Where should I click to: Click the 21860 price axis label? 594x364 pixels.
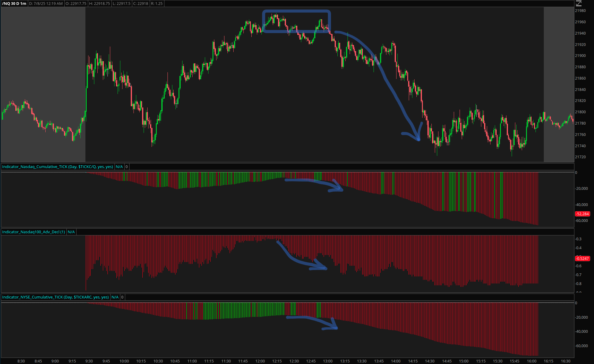coord(580,78)
